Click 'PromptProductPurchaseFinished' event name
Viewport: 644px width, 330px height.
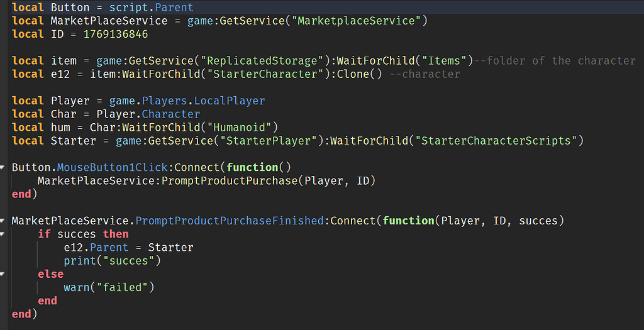230,221
